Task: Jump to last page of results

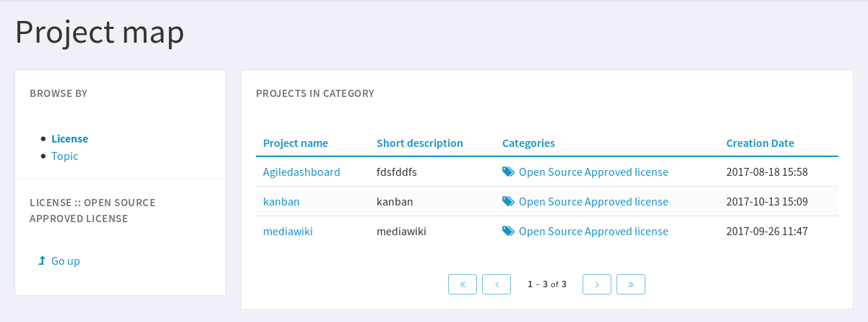Action: click(x=631, y=284)
